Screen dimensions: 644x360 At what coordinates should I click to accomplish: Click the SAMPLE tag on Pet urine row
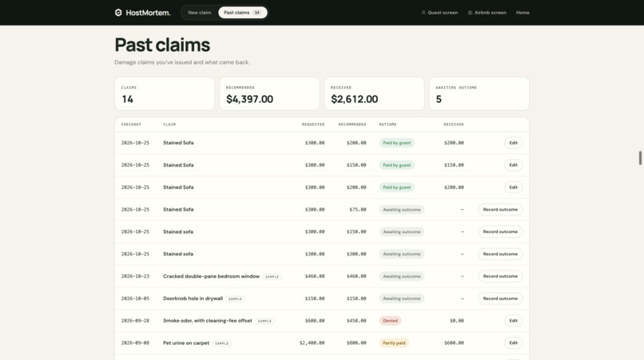(x=222, y=343)
